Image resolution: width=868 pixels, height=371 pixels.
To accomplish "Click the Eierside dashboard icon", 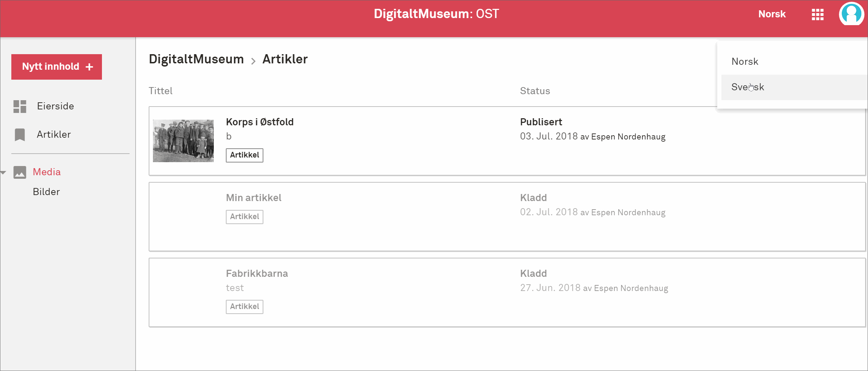I will point(20,106).
